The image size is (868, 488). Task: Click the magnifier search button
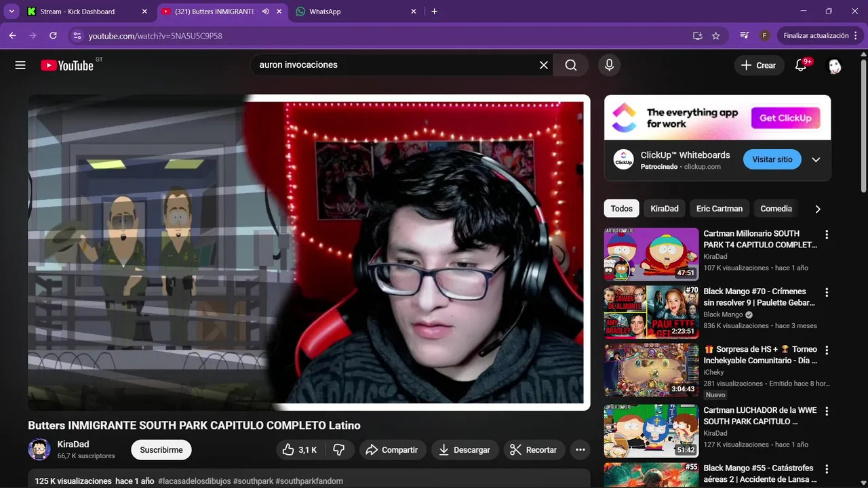[x=571, y=65]
